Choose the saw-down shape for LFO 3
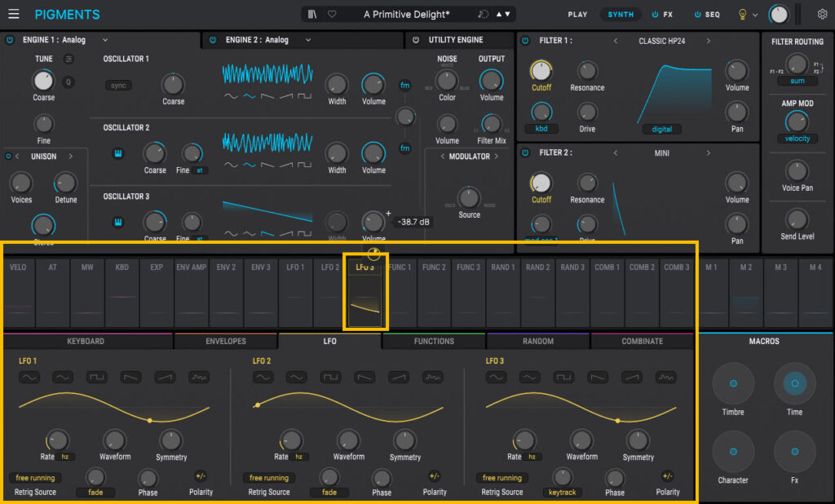 pos(598,378)
